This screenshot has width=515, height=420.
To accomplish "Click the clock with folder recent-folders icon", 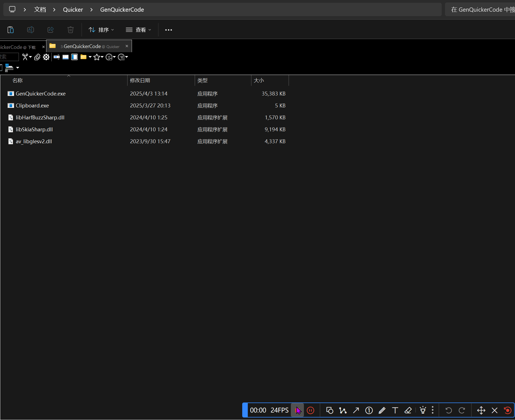I will (109, 57).
